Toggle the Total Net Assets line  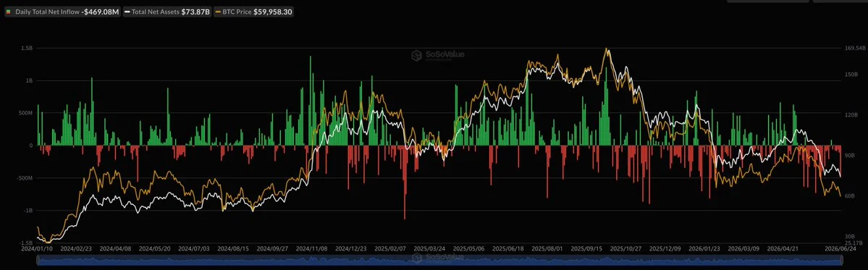(x=167, y=12)
